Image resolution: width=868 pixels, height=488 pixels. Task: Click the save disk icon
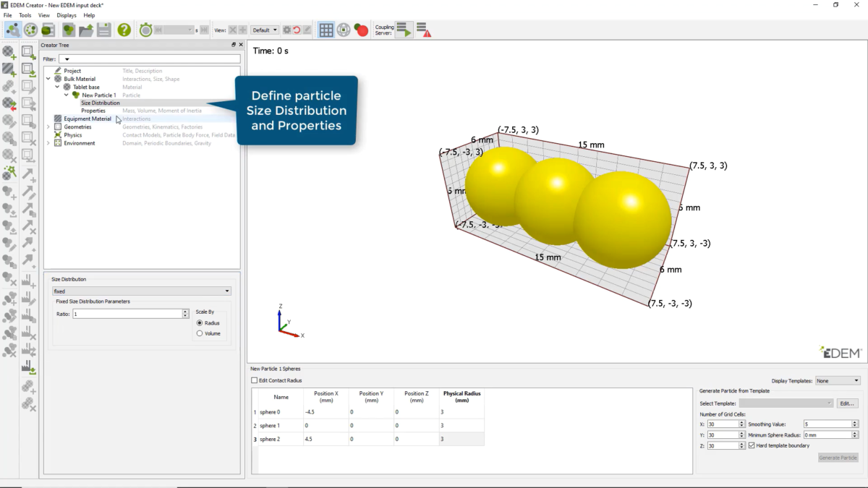point(104,30)
